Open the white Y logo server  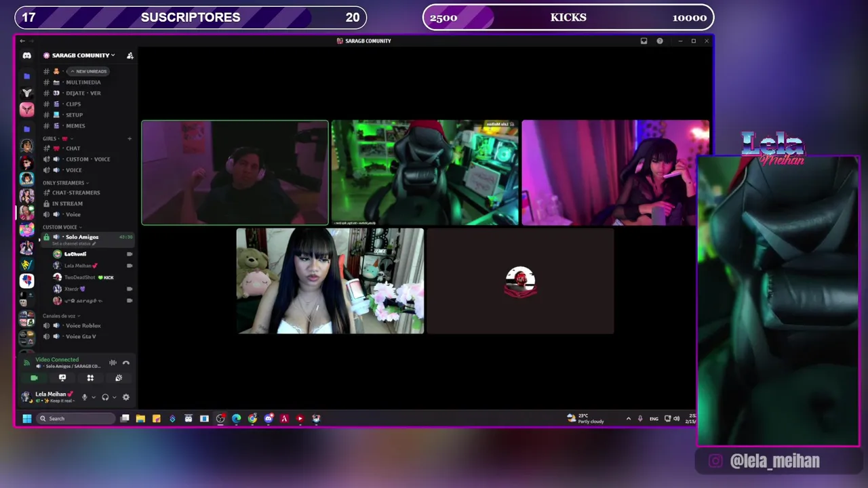(26, 92)
